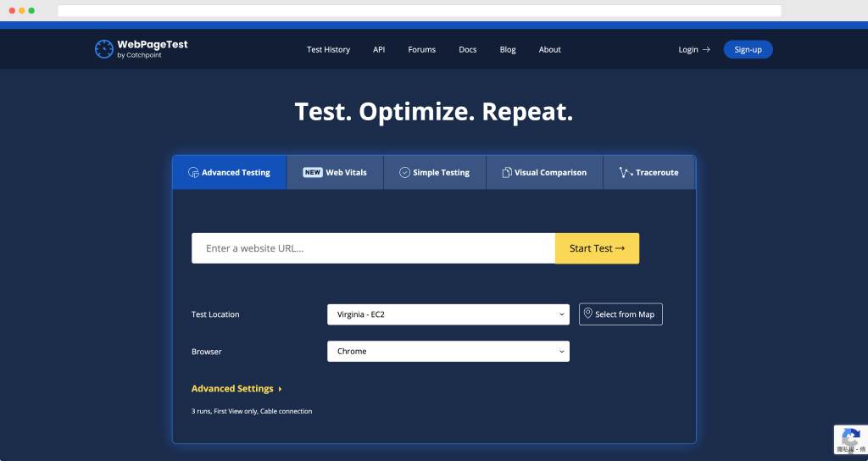The height and width of the screenshot is (461, 868).
Task: Open the API navigation link
Action: click(x=379, y=50)
